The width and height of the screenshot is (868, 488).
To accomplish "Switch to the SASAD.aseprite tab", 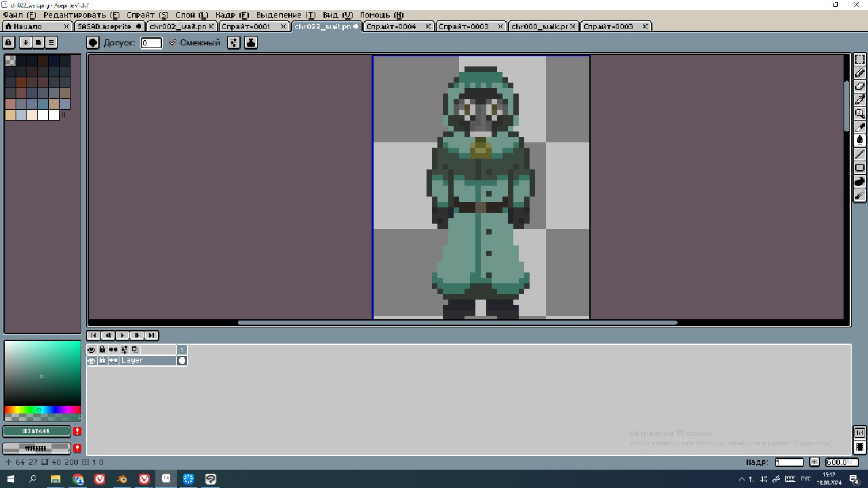I will 104,26.
